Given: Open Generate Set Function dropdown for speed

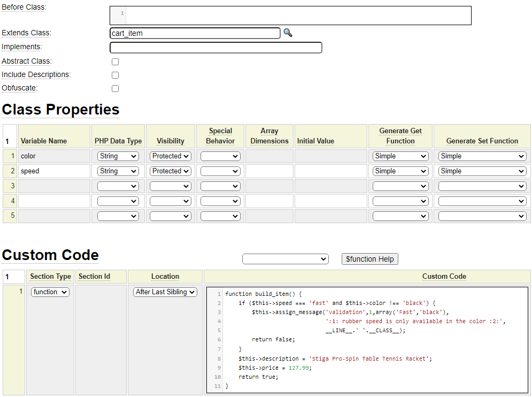Looking at the screenshot, I should [482, 171].
